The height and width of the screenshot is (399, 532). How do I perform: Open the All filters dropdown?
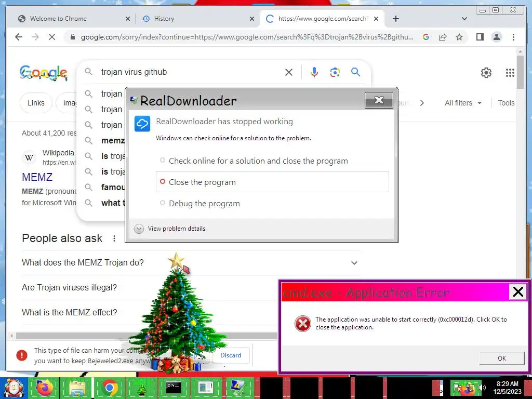pos(463,103)
